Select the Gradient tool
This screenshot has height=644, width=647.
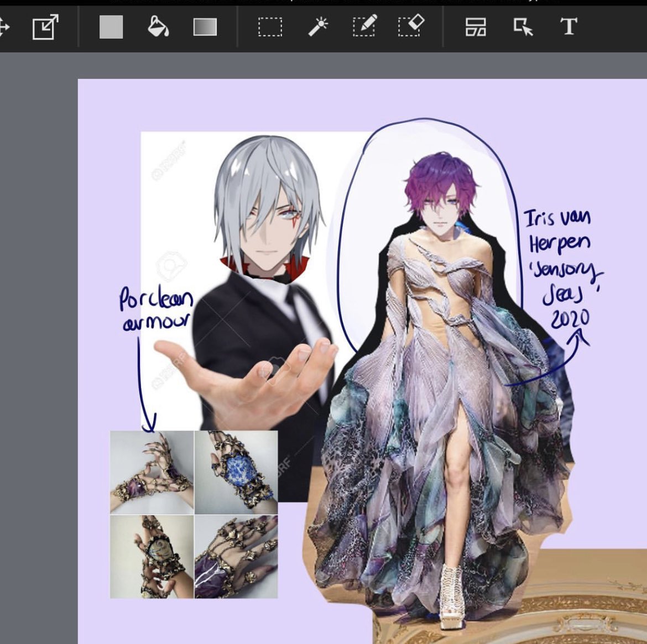tap(205, 27)
